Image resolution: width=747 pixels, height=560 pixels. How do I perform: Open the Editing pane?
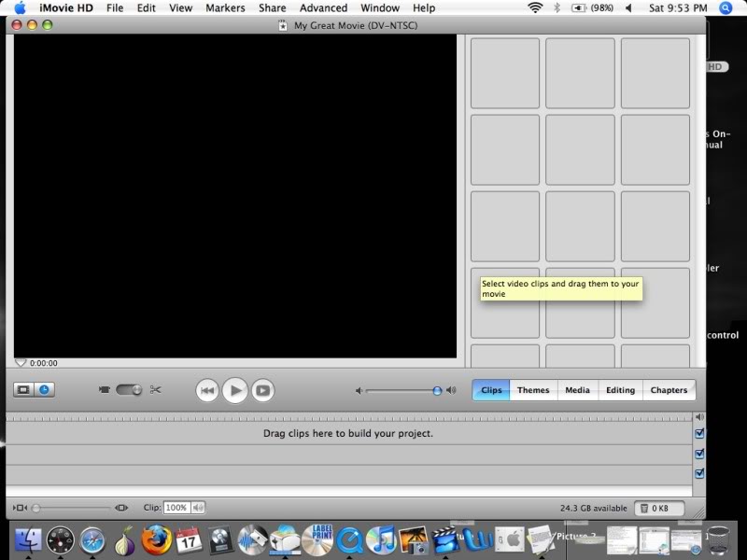pyautogui.click(x=620, y=390)
